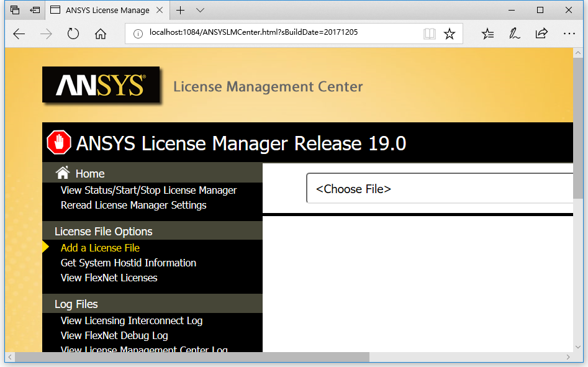
Task: Share this page via Share icon
Action: 541,34
